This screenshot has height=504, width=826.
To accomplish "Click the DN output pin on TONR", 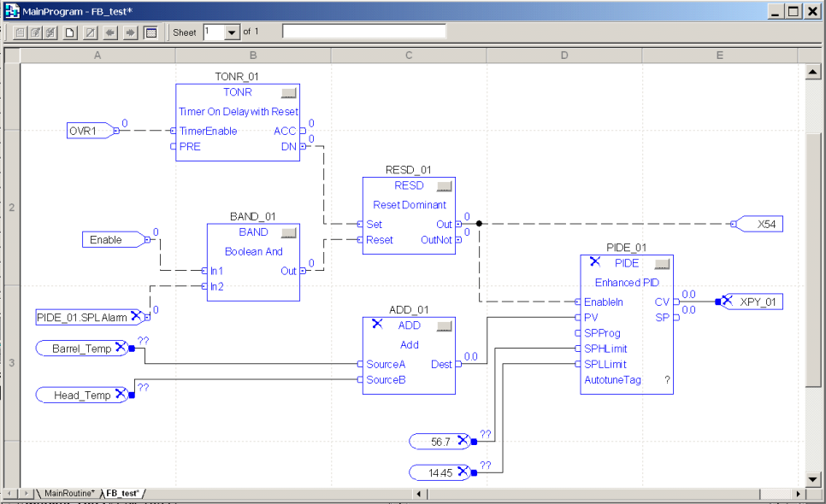I will point(303,146).
